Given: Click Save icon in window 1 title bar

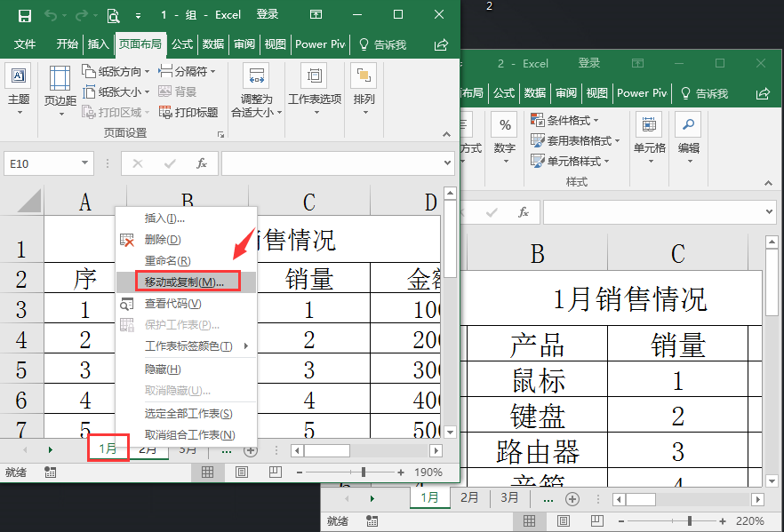Looking at the screenshot, I should [25, 15].
